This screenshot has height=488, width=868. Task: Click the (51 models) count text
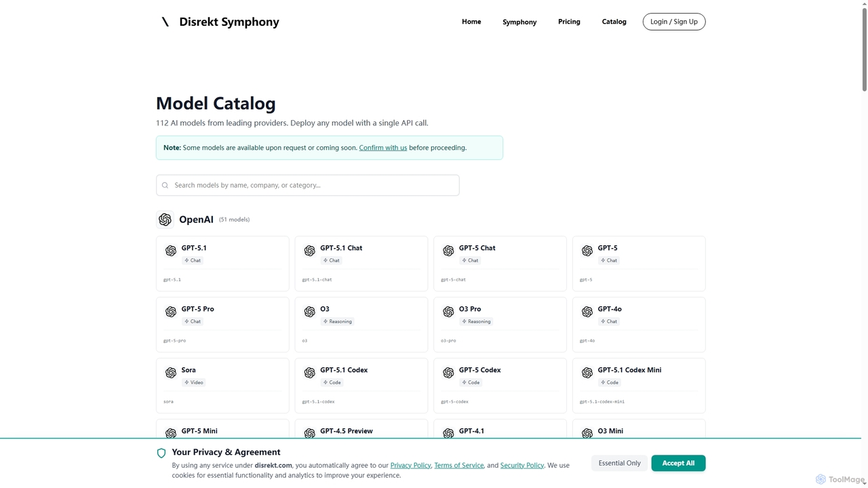[x=235, y=220]
